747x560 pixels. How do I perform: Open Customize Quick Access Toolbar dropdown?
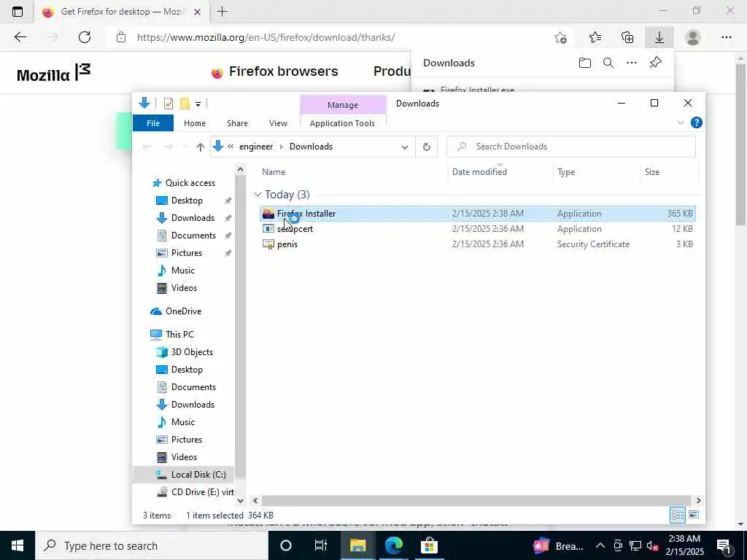(198, 104)
